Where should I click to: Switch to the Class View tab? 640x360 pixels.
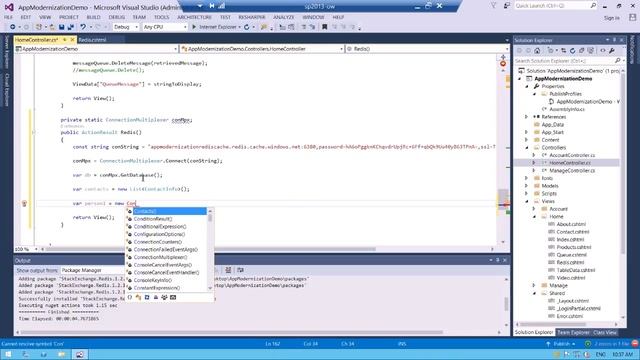coord(604,332)
